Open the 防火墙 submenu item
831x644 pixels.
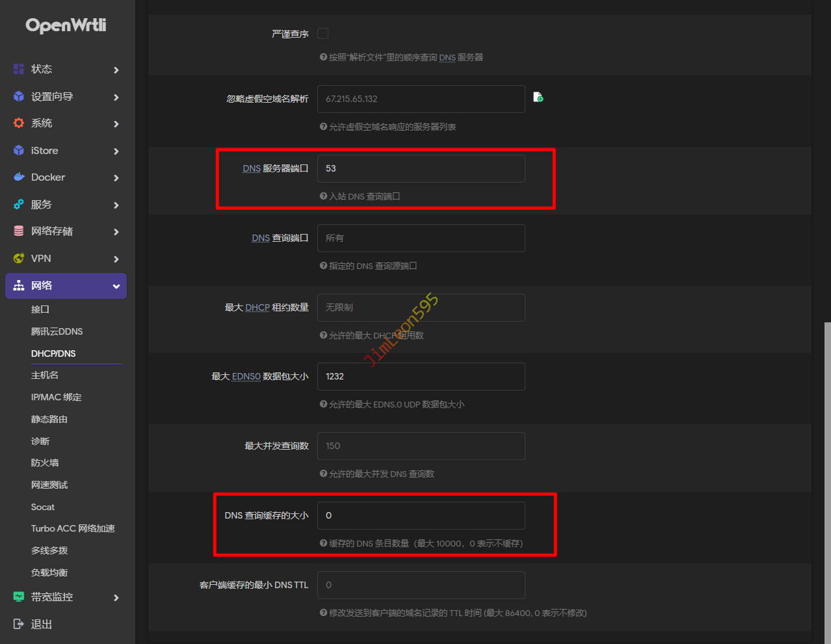[45, 463]
